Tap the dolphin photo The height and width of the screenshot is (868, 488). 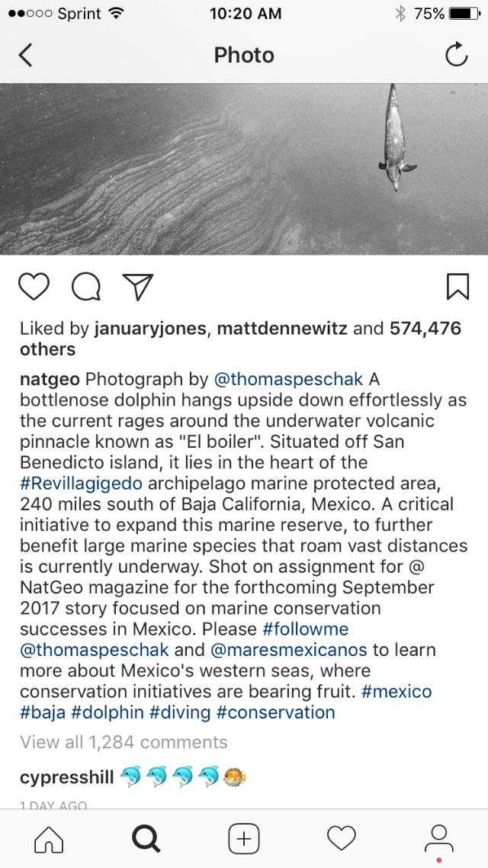pos(244,169)
